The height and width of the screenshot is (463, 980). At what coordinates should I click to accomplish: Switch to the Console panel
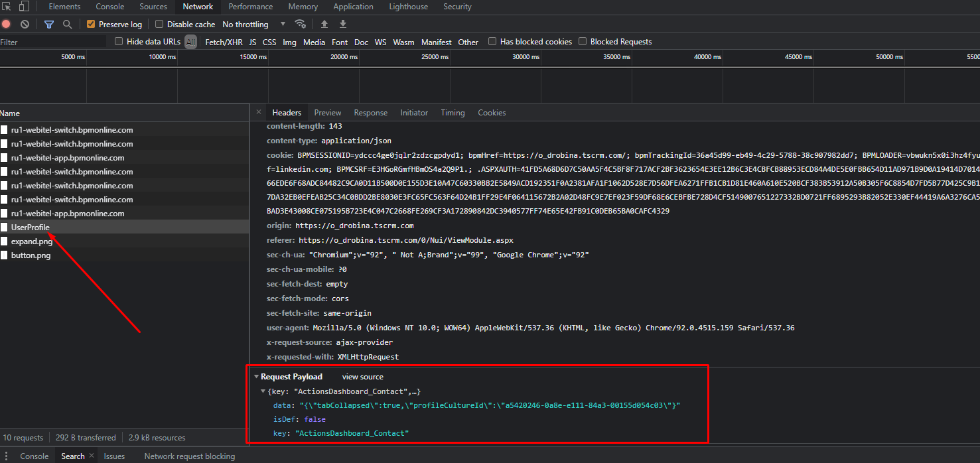click(110, 7)
